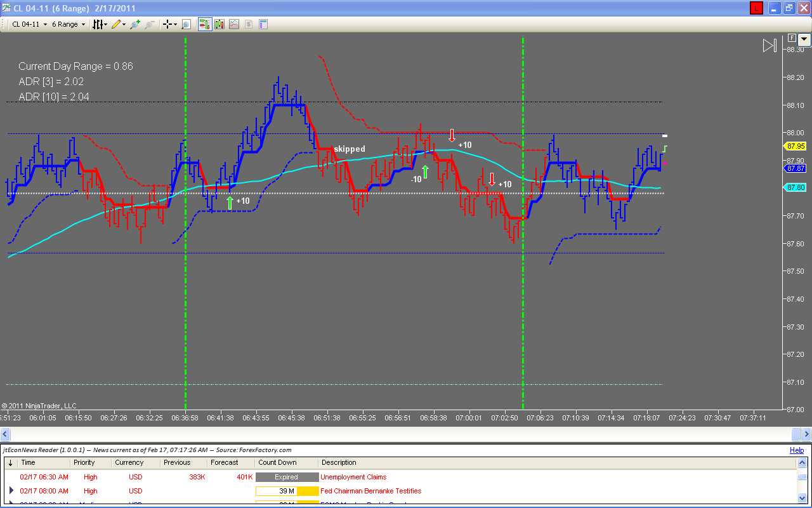Viewport: 812px width, 508px height.
Task: Click the Count Down column header
Action: [287, 462]
